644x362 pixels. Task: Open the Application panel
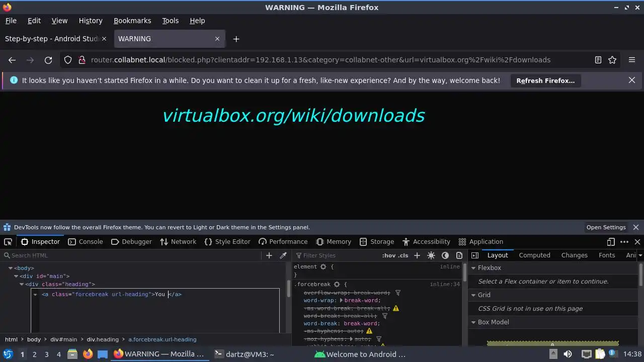[x=481, y=242]
